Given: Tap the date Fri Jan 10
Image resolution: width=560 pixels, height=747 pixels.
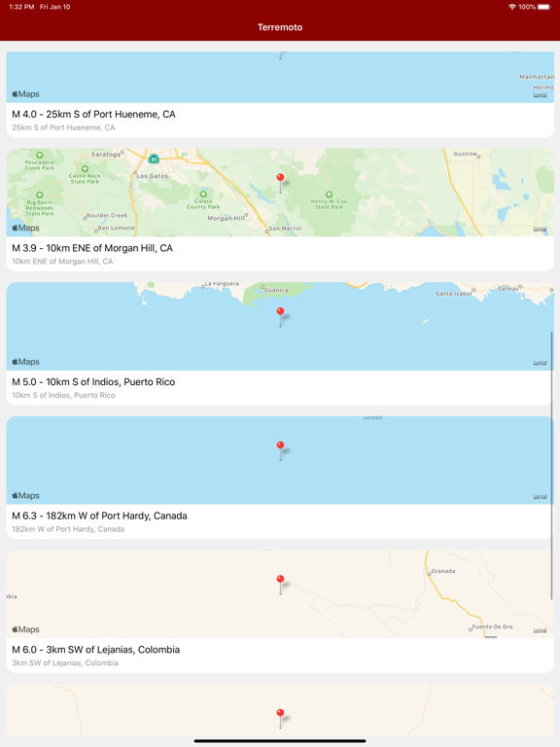Looking at the screenshot, I should [x=55, y=7].
